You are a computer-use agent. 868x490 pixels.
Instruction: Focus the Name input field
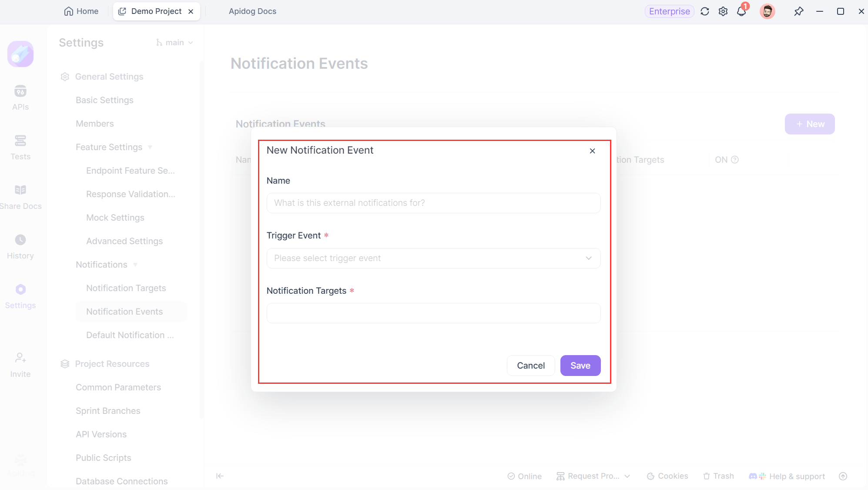(433, 203)
